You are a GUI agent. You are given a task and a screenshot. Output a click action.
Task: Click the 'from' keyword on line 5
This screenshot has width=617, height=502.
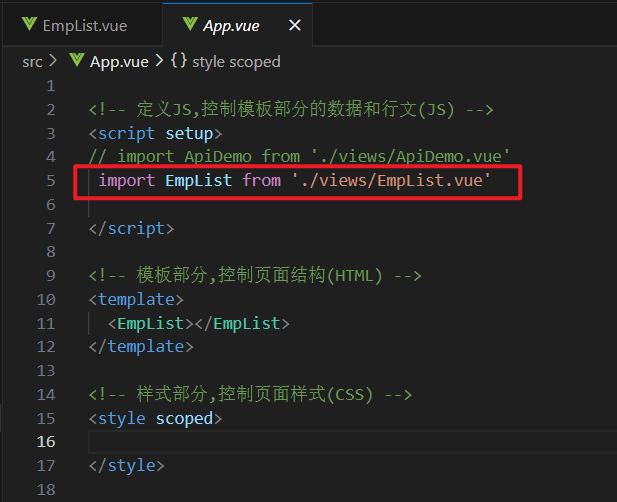[261, 181]
